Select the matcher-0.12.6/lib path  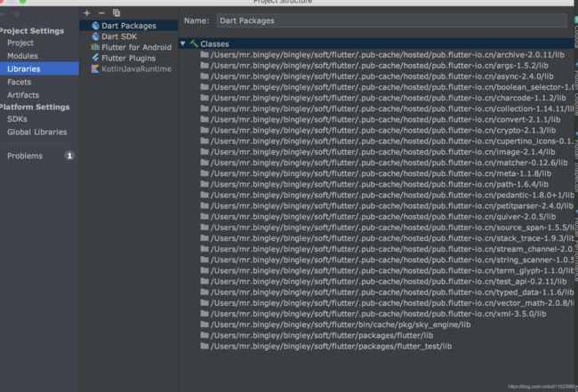(x=389, y=163)
